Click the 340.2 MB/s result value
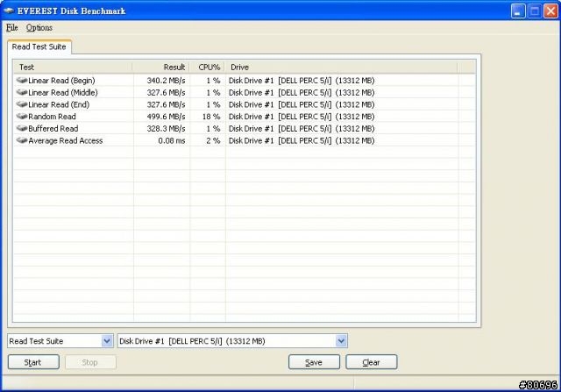The height and width of the screenshot is (392, 561). pyautogui.click(x=166, y=81)
